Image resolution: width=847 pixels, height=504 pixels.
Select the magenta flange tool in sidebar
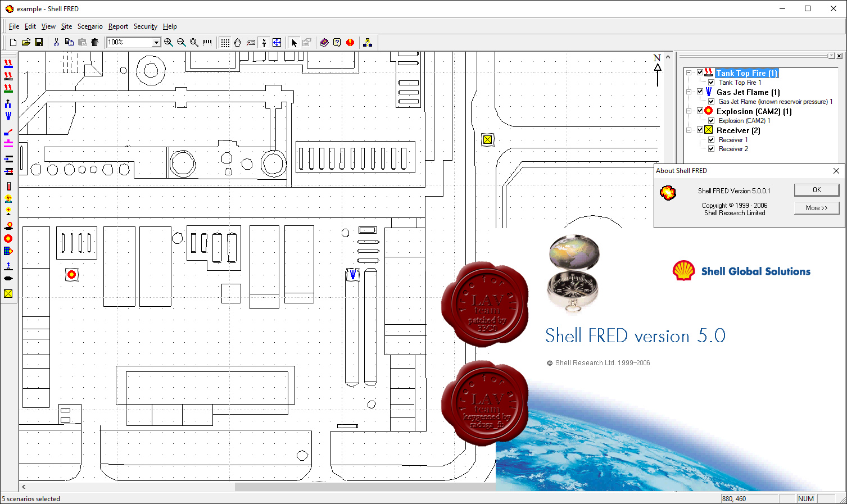(8, 144)
